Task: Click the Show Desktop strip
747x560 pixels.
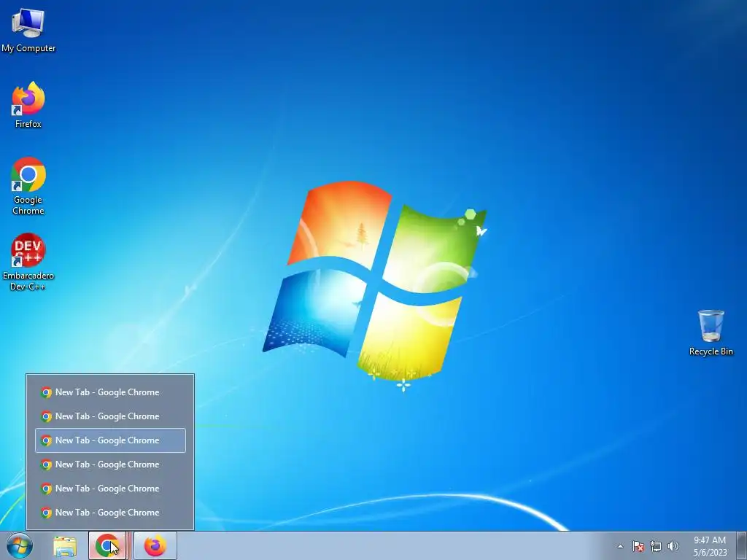Action: tap(742, 546)
